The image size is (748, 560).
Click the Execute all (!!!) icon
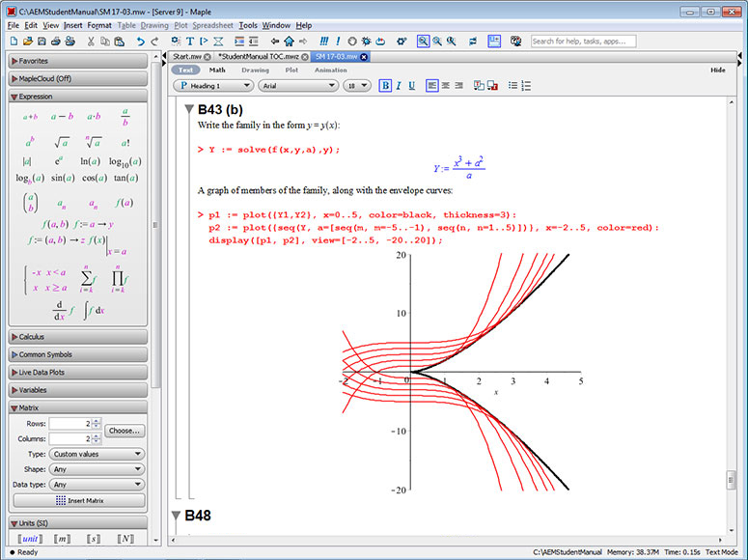323,42
